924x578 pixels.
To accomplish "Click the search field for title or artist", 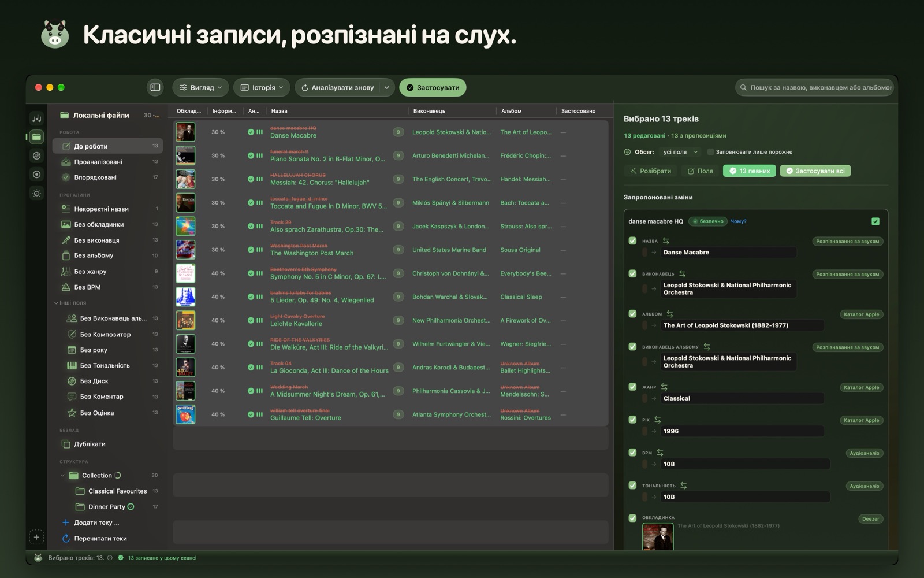I will 814,87.
